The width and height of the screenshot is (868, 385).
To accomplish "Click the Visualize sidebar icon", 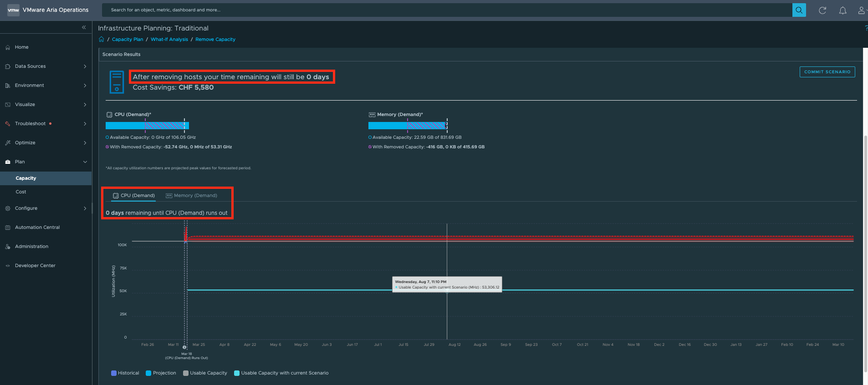I will point(8,105).
